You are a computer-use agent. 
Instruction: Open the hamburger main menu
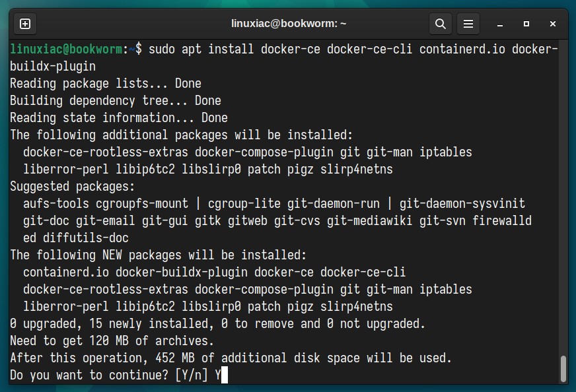pos(468,24)
